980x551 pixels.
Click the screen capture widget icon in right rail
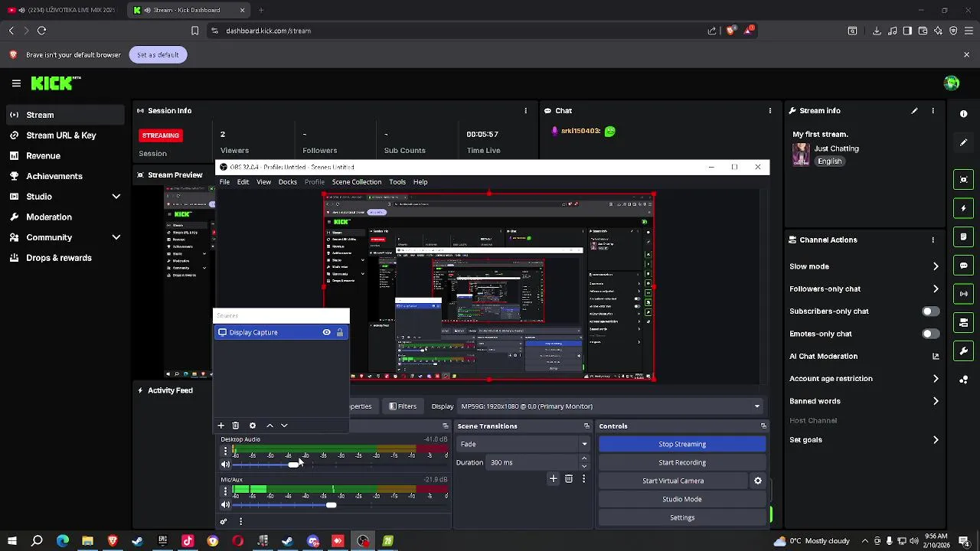(x=964, y=180)
